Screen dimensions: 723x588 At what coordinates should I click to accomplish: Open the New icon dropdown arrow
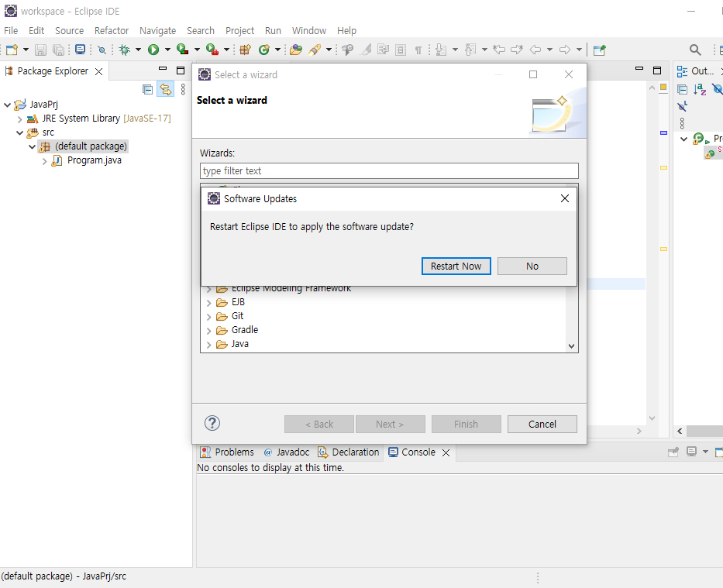point(26,50)
